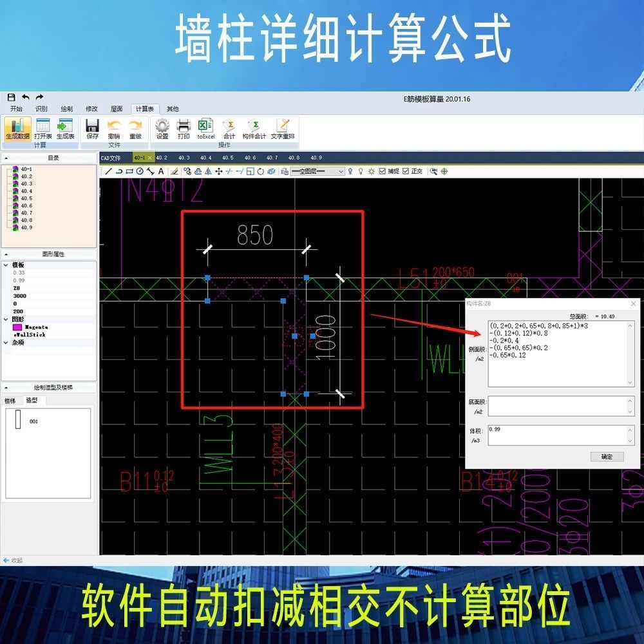Open table with 打开表 icon

point(43,129)
